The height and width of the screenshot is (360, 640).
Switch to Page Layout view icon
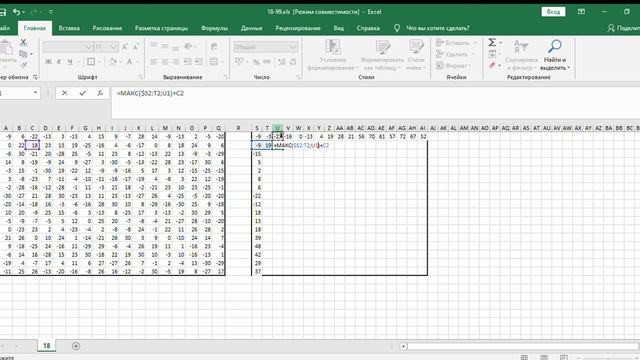pos(544,357)
